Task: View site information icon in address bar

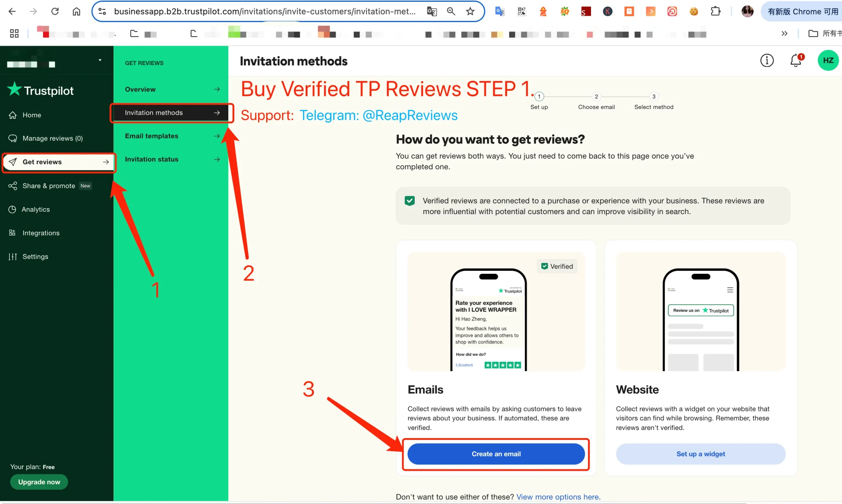Action: pyautogui.click(x=102, y=11)
